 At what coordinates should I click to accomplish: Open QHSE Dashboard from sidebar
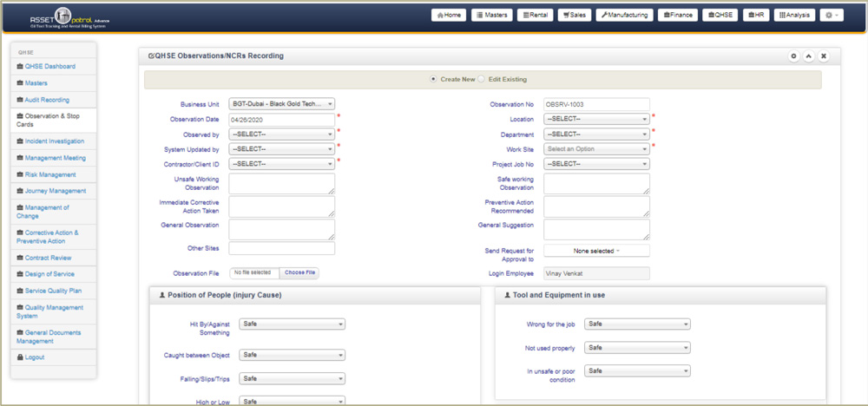click(x=49, y=66)
